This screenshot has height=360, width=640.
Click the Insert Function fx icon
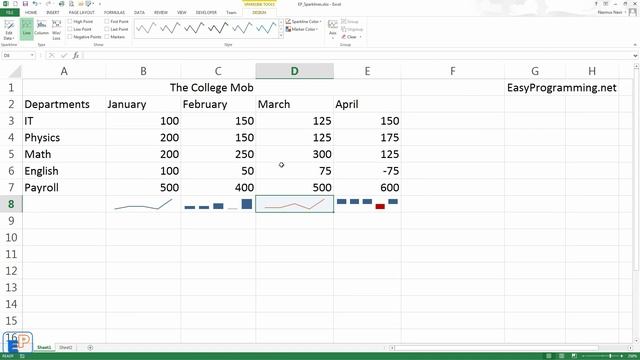pyautogui.click(x=76, y=55)
